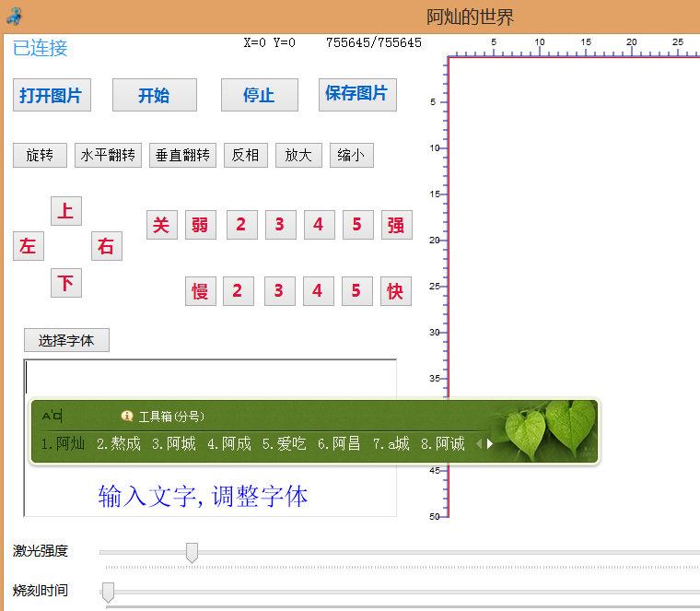Click the 打开图片 button

(x=52, y=95)
